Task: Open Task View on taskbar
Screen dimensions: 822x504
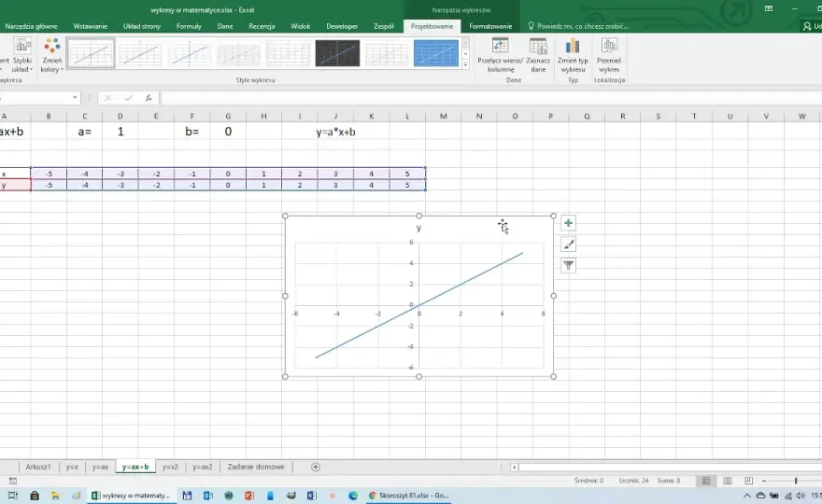Action: coord(13,495)
